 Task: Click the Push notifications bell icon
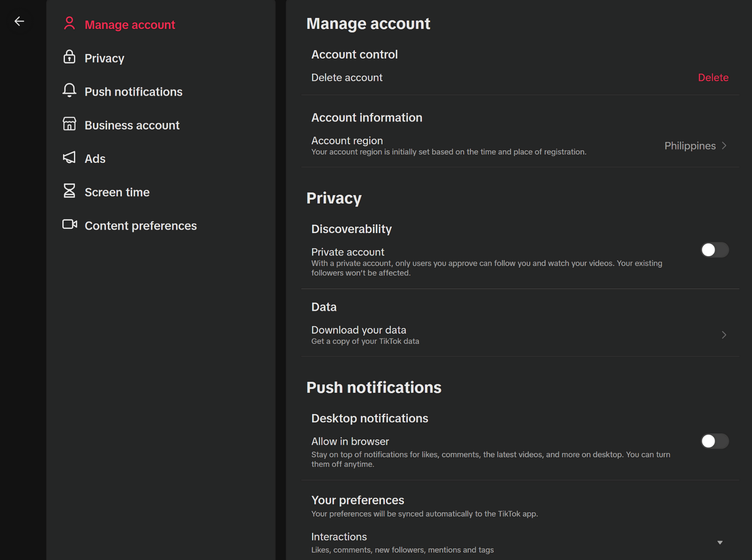[69, 91]
